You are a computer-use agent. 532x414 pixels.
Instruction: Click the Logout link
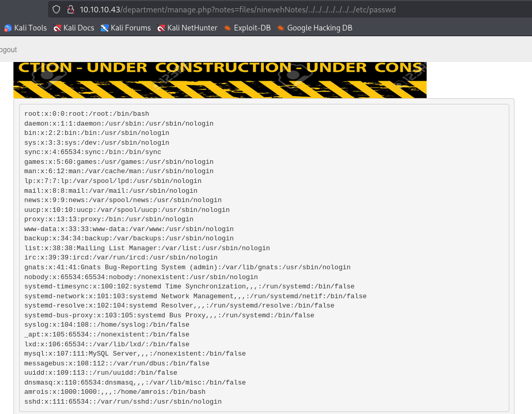coord(8,50)
